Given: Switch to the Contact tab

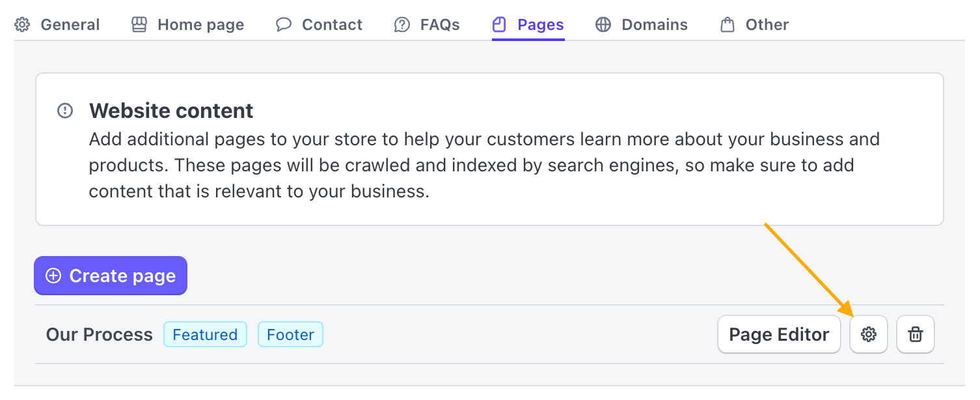Looking at the screenshot, I should click(332, 24).
